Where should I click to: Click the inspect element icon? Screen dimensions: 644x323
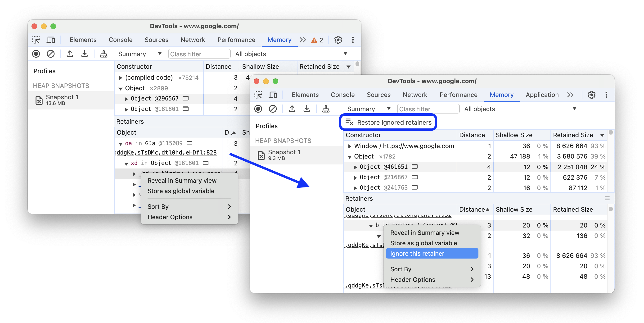[36, 40]
